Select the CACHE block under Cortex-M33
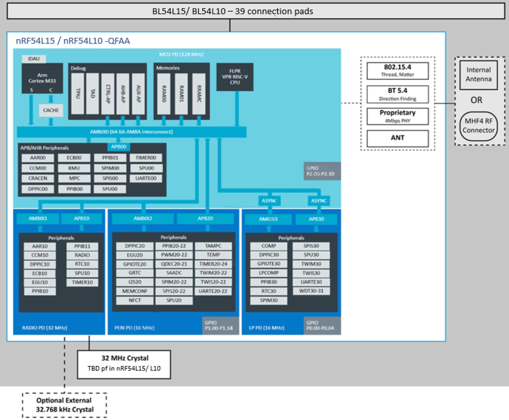This screenshot has width=509, height=420. pos(51,110)
